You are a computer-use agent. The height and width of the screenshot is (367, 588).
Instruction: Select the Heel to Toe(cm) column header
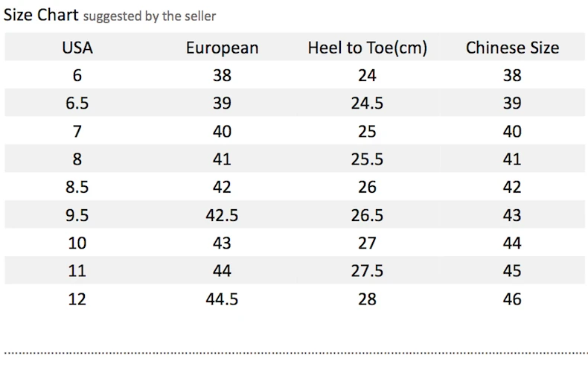point(367,48)
